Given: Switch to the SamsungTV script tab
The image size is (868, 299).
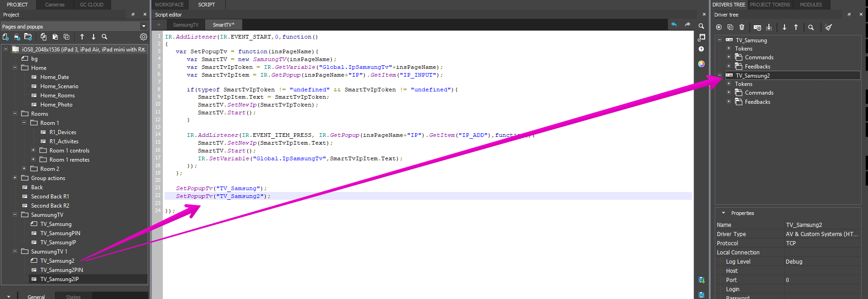Looking at the screenshot, I should (x=185, y=25).
